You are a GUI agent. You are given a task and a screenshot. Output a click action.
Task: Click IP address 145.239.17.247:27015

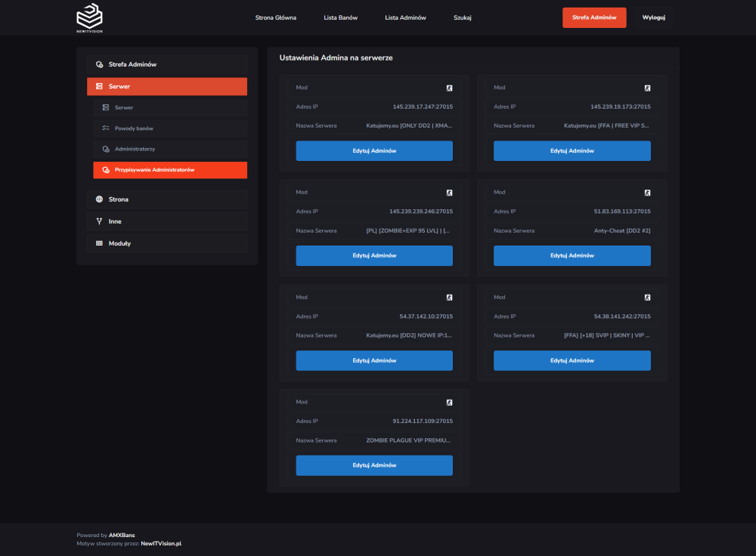pyautogui.click(x=423, y=107)
